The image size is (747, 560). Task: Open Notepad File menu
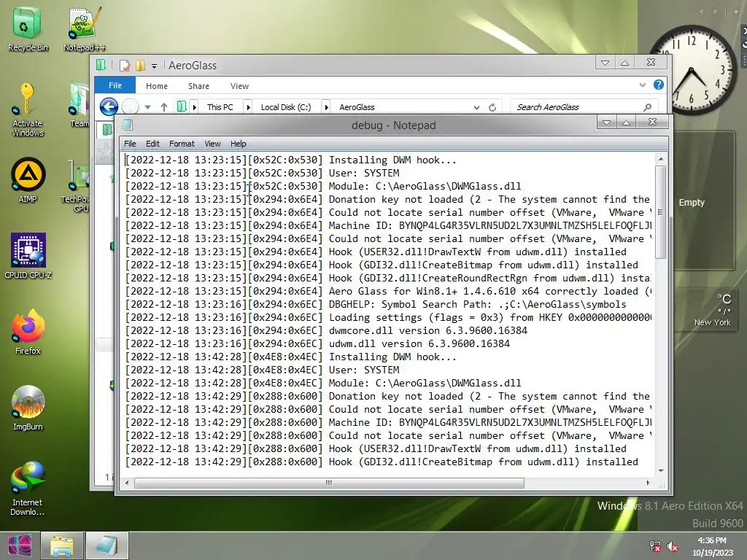[130, 144]
